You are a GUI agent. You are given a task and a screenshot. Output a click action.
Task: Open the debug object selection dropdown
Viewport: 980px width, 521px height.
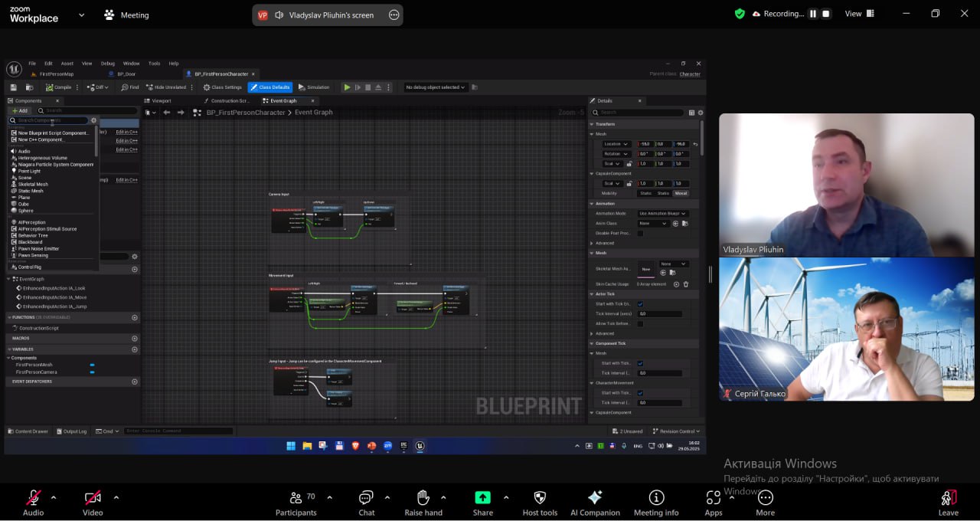pos(436,87)
